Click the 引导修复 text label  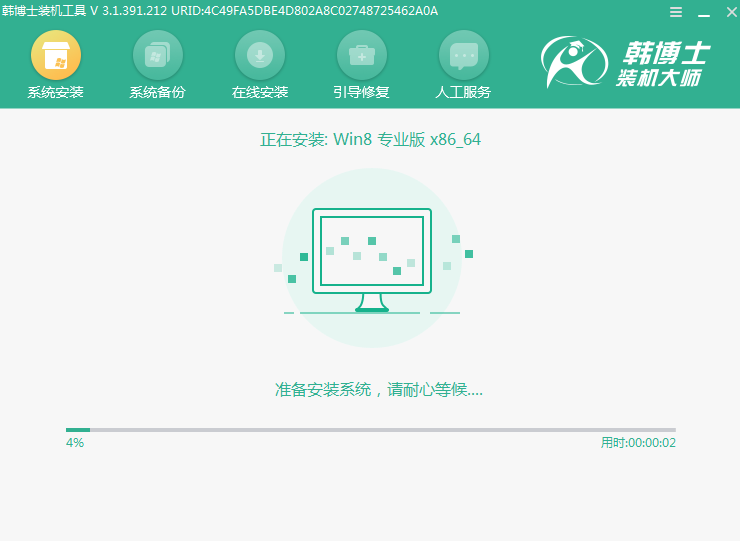361,93
